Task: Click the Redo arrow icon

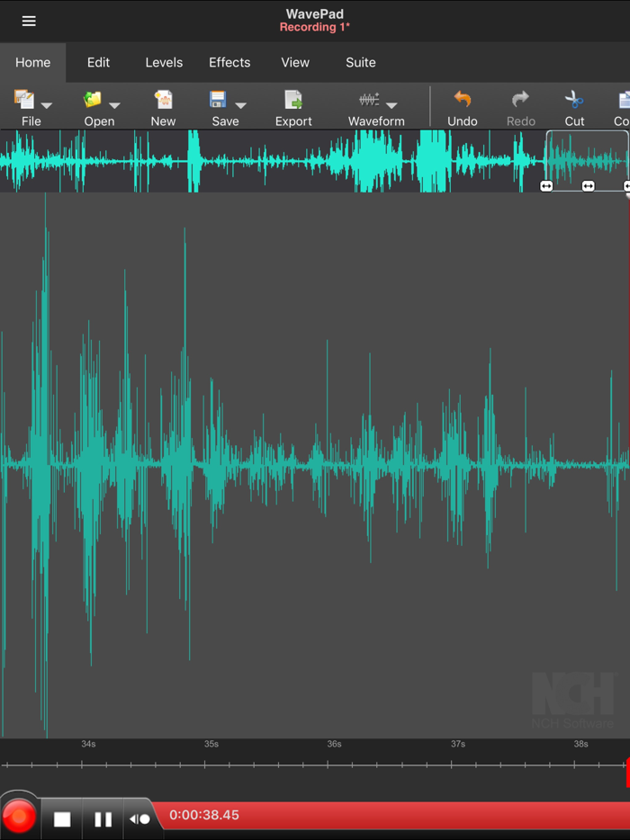Action: pyautogui.click(x=520, y=99)
